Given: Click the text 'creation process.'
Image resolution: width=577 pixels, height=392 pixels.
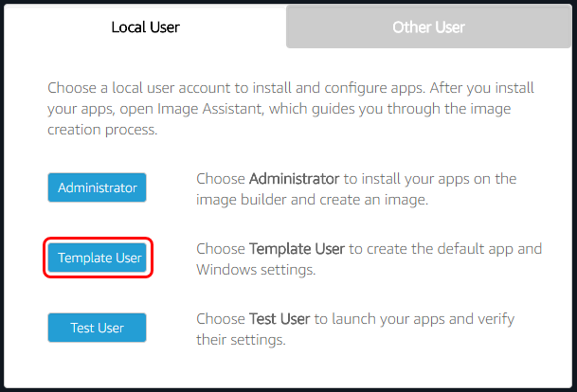Looking at the screenshot, I should 102,130.
